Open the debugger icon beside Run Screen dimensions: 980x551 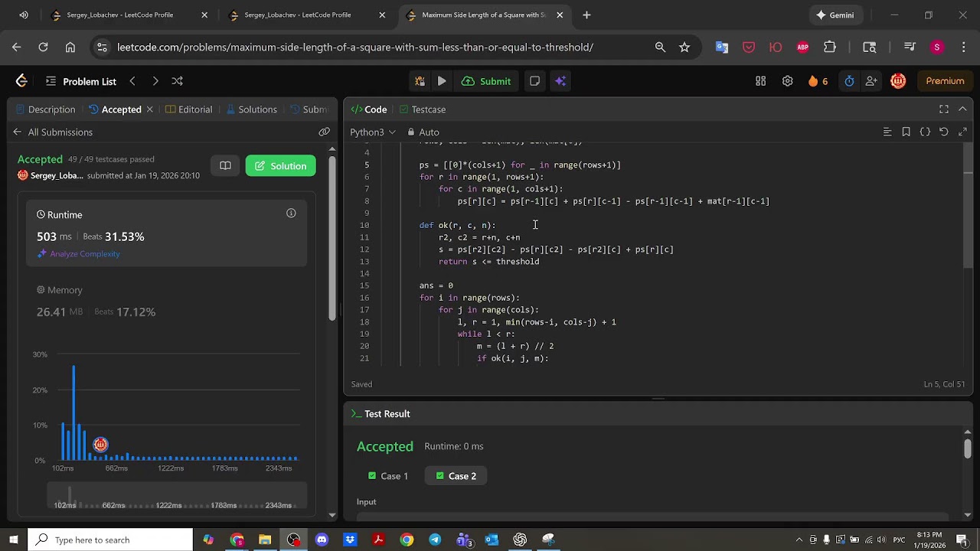pyautogui.click(x=420, y=81)
